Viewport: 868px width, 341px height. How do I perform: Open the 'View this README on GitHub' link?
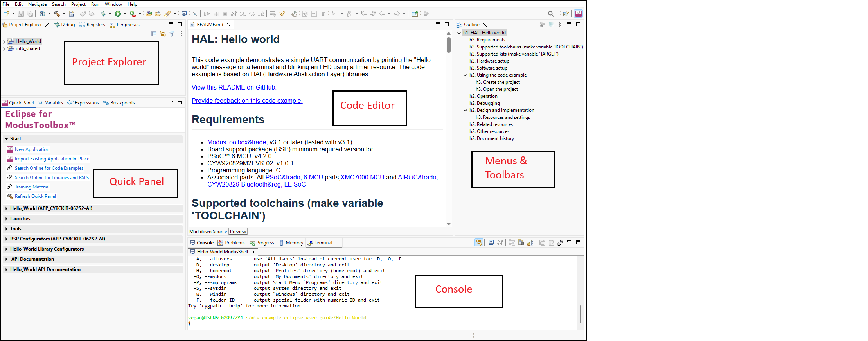point(234,88)
